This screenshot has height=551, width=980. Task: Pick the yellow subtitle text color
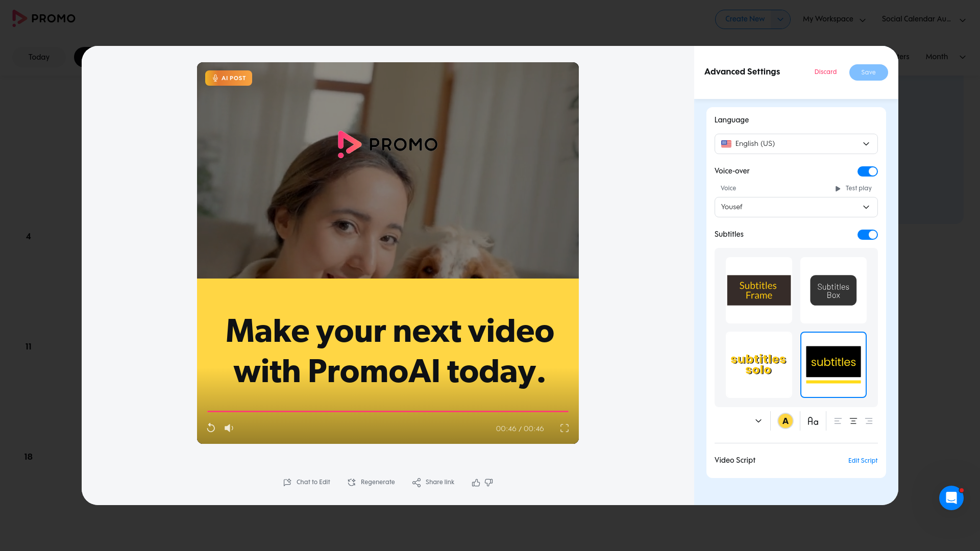[785, 421]
